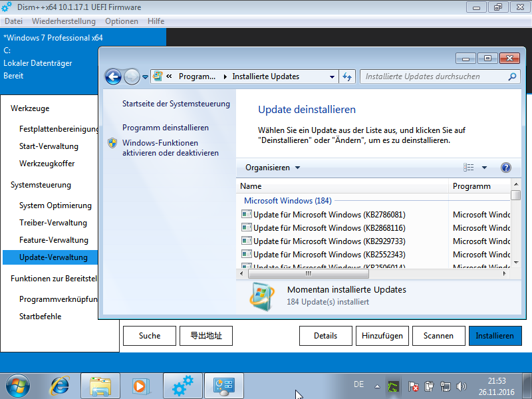
Task: Select Update-Verwaltung in sidebar
Action: coord(51,257)
